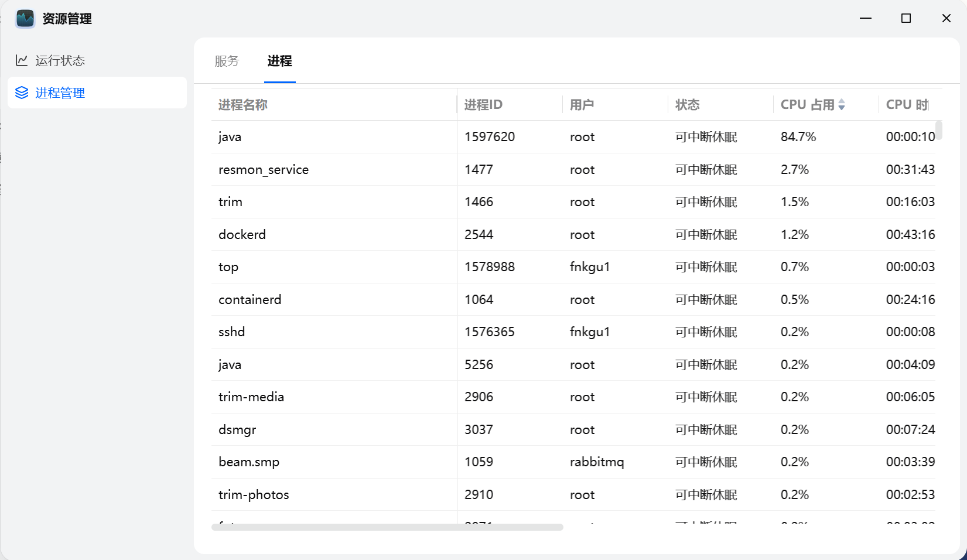The image size is (967, 560).
Task: Select the 进程 tab
Action: 279,61
